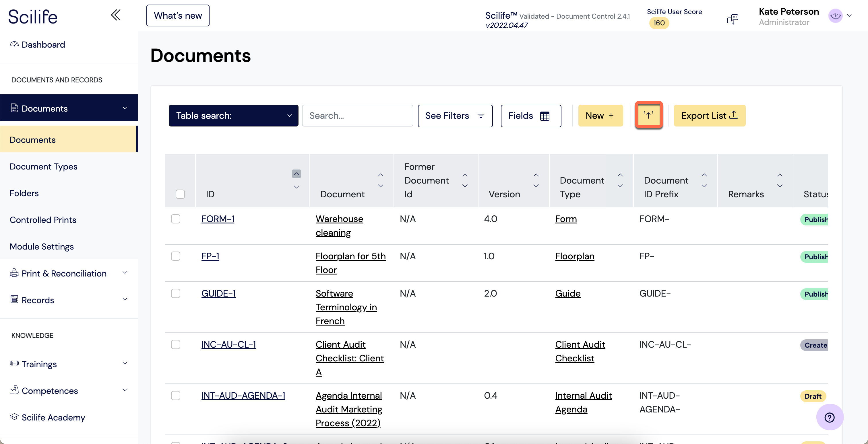Open Controlled Prints in sidebar
The height and width of the screenshot is (444, 868).
(x=43, y=219)
